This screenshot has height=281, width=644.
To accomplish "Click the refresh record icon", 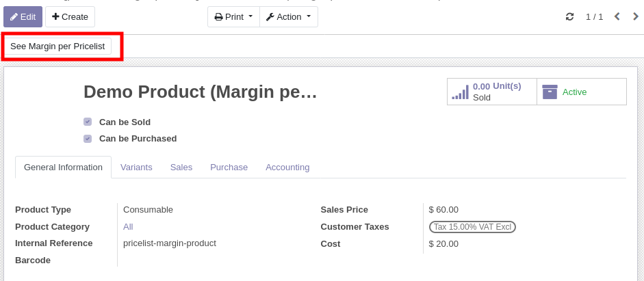I will click(x=569, y=16).
